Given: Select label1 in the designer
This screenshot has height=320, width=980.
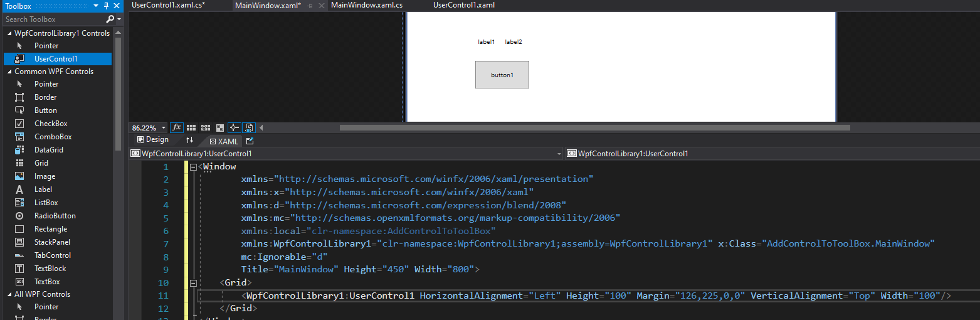Looking at the screenshot, I should click(x=487, y=42).
